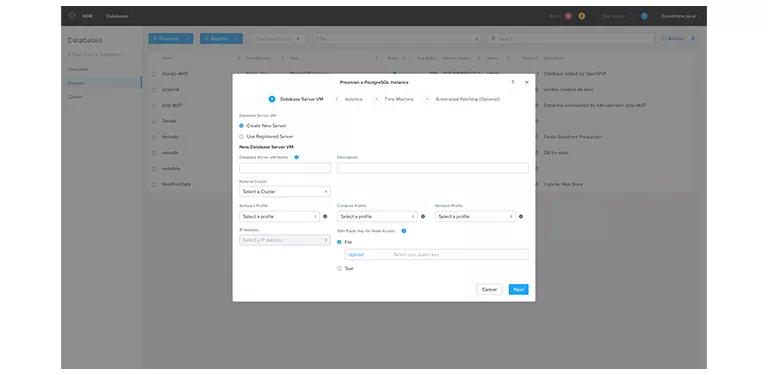Viewport: 768px width, 375px height.
Task: Click the Database Server VM Name field
Action: 285,168
